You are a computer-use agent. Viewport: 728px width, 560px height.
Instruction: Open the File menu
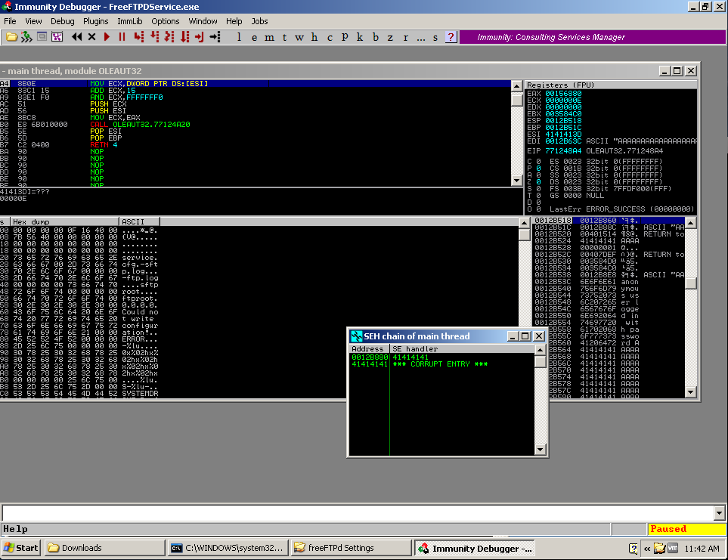(x=10, y=21)
